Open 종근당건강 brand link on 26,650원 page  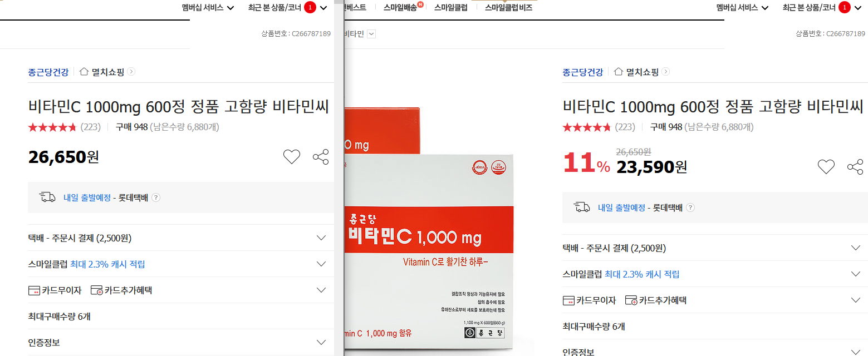(48, 72)
